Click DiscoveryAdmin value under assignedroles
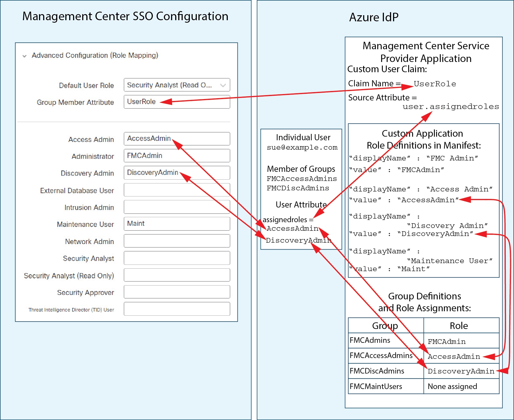 (x=298, y=240)
